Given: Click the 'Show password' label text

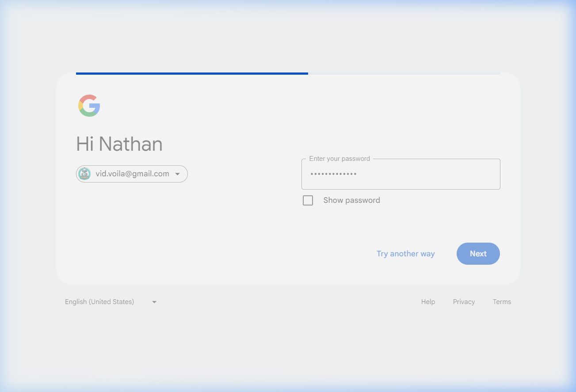Looking at the screenshot, I should point(351,200).
